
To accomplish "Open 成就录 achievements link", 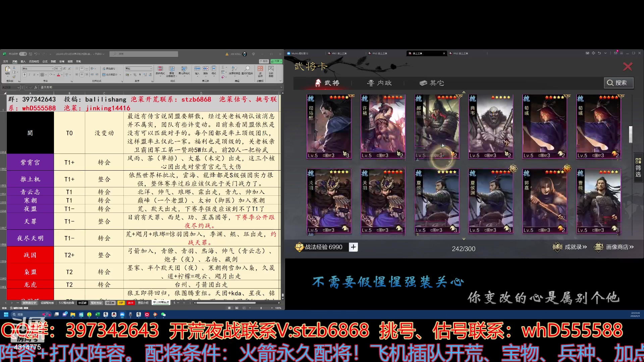I will [570, 247].
